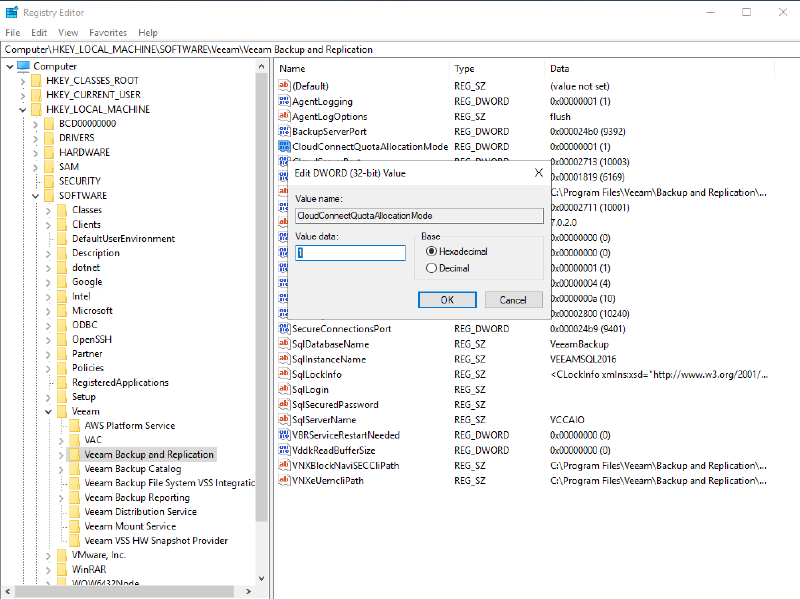
Task: Open the View menu
Action: coord(68,33)
